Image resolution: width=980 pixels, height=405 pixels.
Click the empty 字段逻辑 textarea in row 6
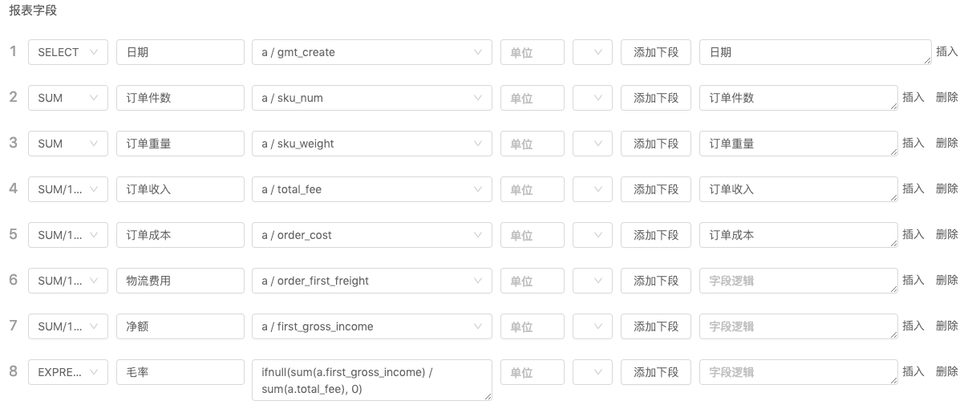coord(798,281)
